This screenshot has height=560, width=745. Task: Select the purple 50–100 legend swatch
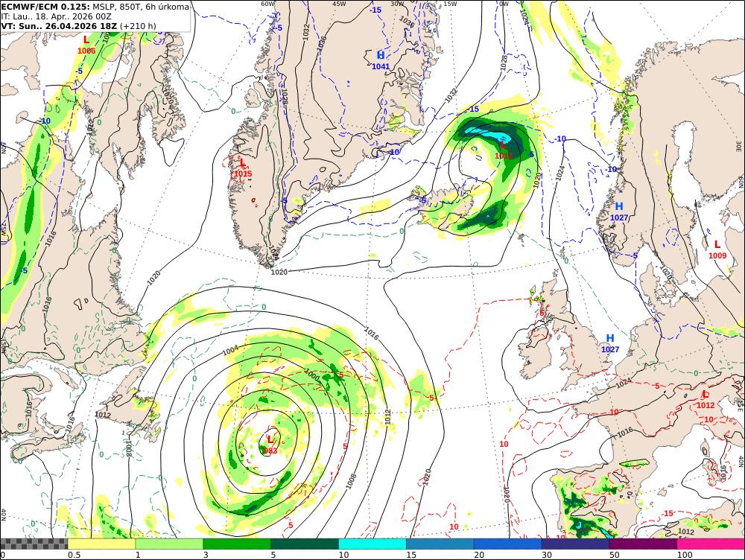click(x=644, y=544)
